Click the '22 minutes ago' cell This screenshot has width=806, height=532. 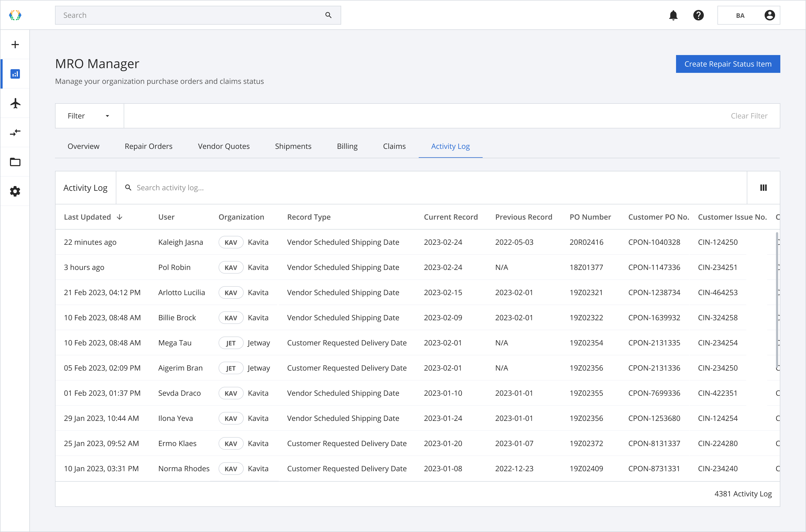click(90, 242)
